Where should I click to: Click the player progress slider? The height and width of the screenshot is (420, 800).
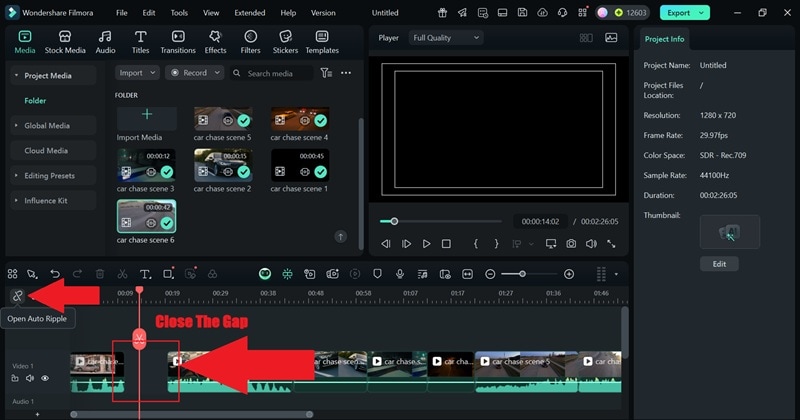[x=441, y=221]
